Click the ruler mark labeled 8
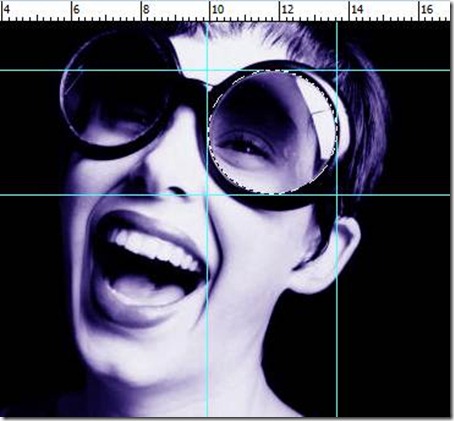 coord(146,9)
